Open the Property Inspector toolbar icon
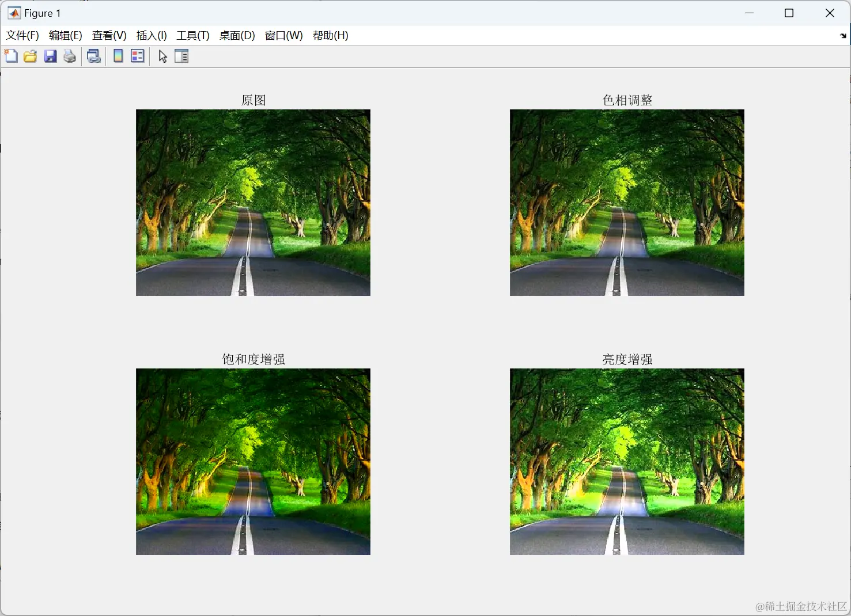Screen dimensions: 851x616 pyautogui.click(x=181, y=56)
